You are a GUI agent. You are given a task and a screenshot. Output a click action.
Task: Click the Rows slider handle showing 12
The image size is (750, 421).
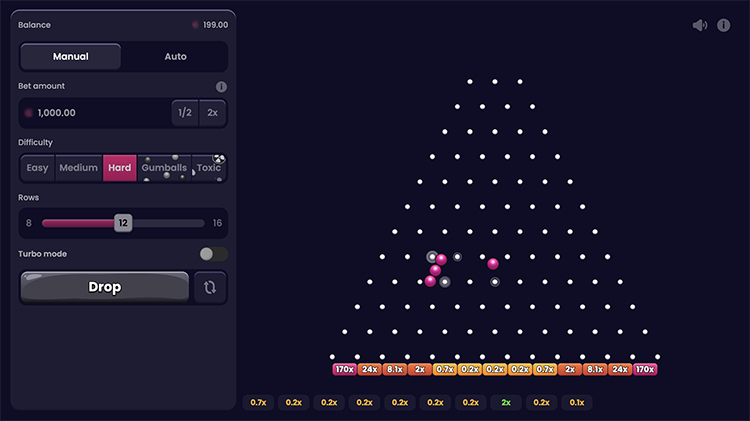122,223
